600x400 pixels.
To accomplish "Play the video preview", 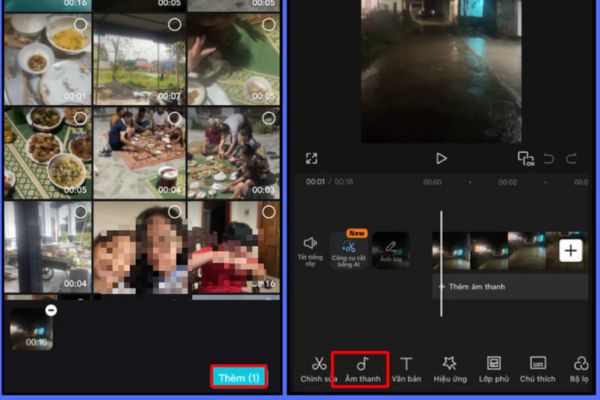I will pyautogui.click(x=441, y=158).
